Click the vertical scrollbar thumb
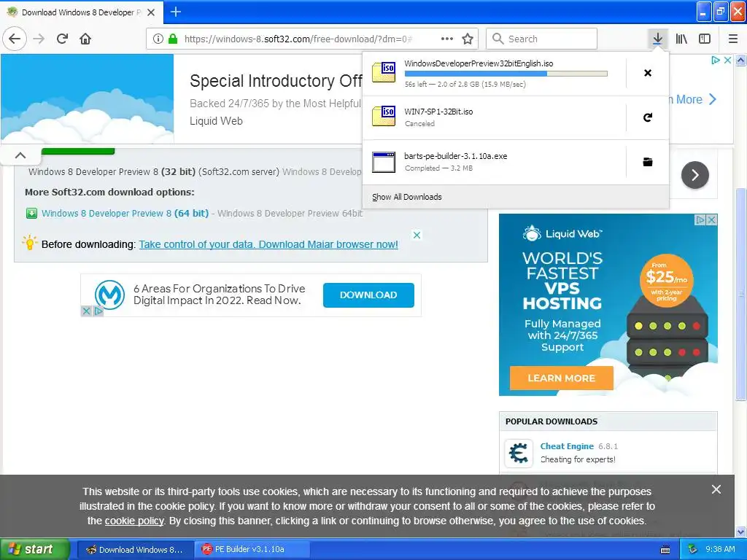The image size is (747, 560). point(740,294)
